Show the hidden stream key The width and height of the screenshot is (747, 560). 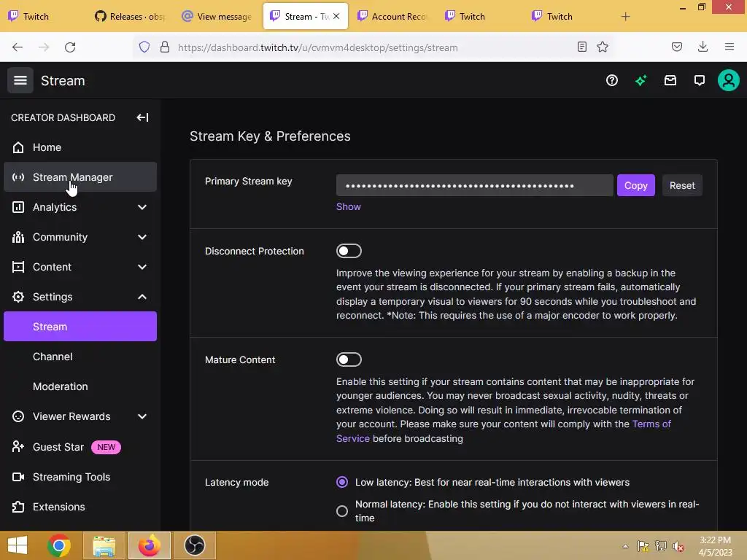(348, 206)
